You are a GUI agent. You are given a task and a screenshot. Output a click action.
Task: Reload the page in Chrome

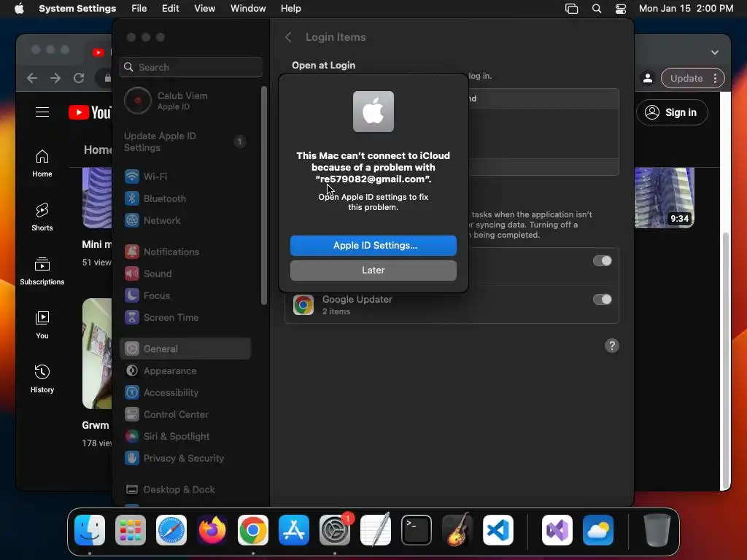pyautogui.click(x=79, y=78)
